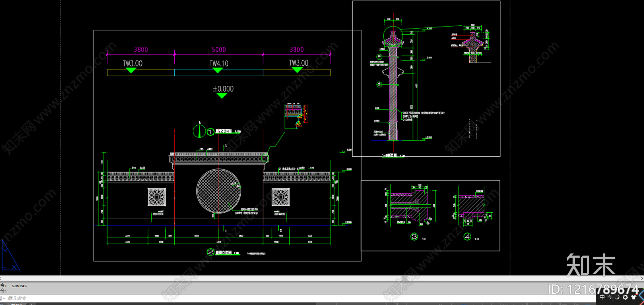Select the first TW3.00 elevation text

click(132, 64)
